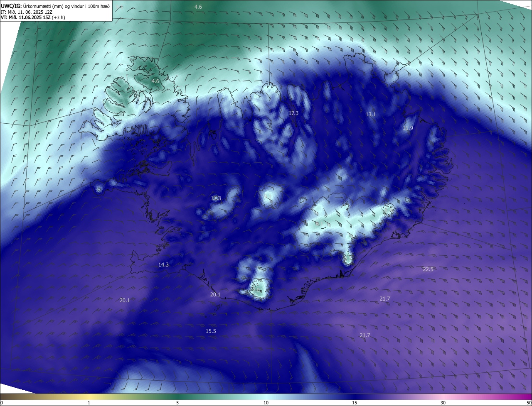Screen dimensions: 532x406
Task: Click the 11.9 value in the northeast
Action: 408,128
